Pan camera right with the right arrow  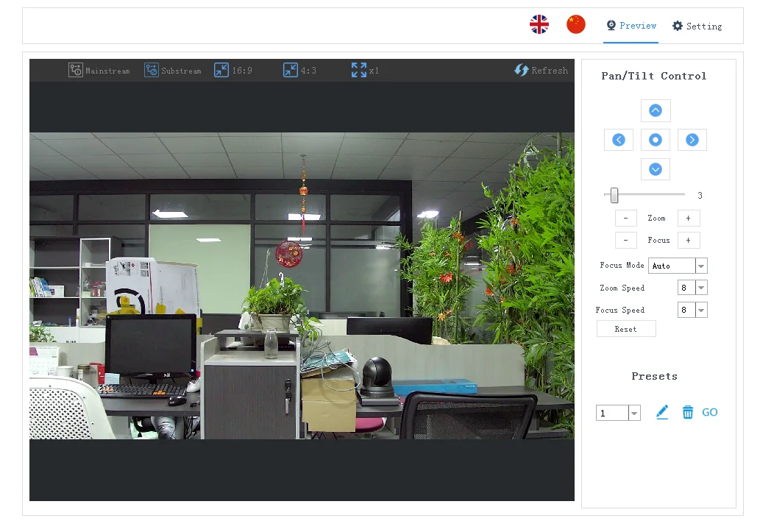692,140
